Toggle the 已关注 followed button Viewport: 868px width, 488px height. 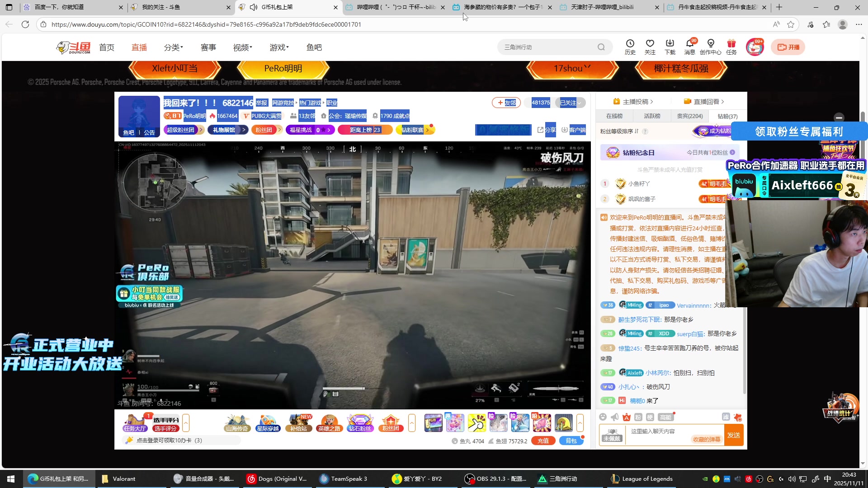[570, 103]
